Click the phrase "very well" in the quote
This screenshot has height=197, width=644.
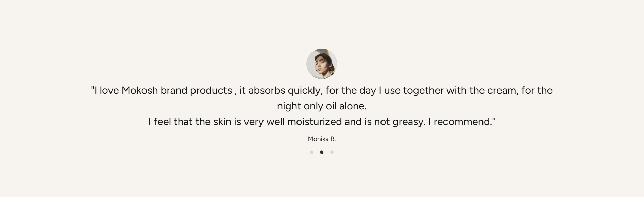[x=264, y=122]
